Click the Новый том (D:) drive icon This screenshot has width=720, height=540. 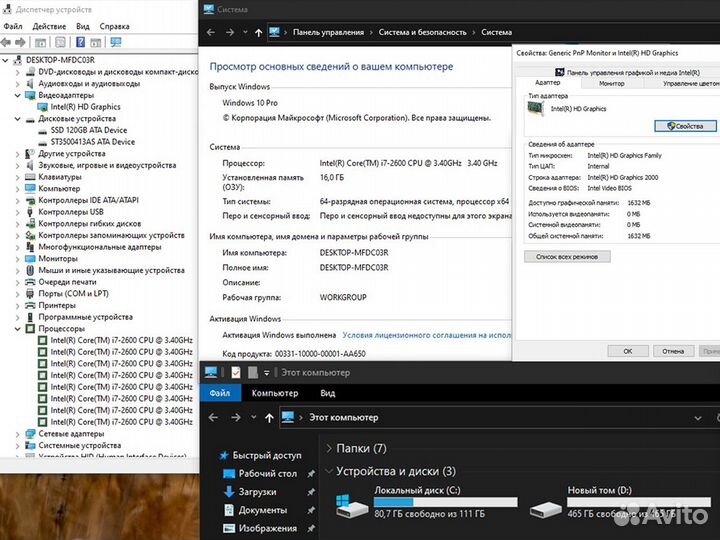point(546,509)
